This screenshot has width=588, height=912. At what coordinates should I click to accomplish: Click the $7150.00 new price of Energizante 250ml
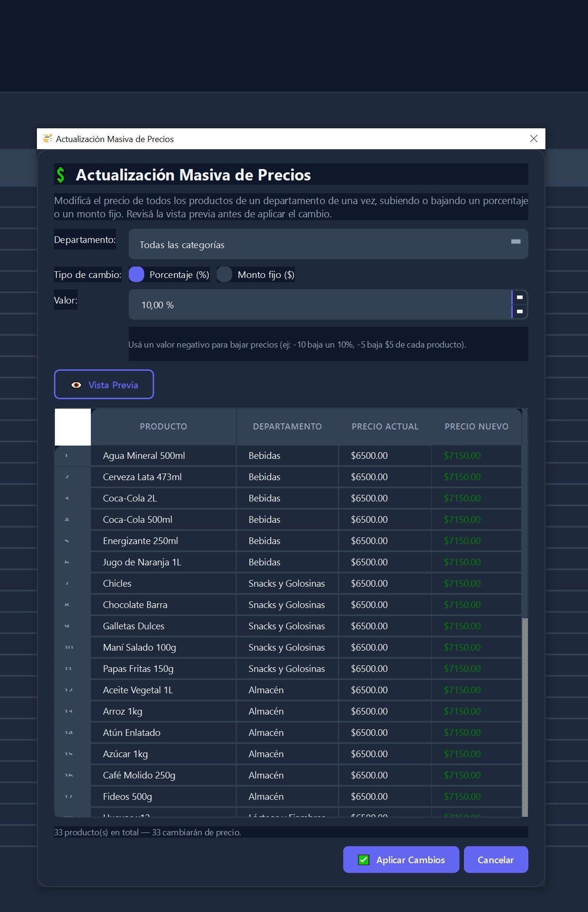click(476, 541)
